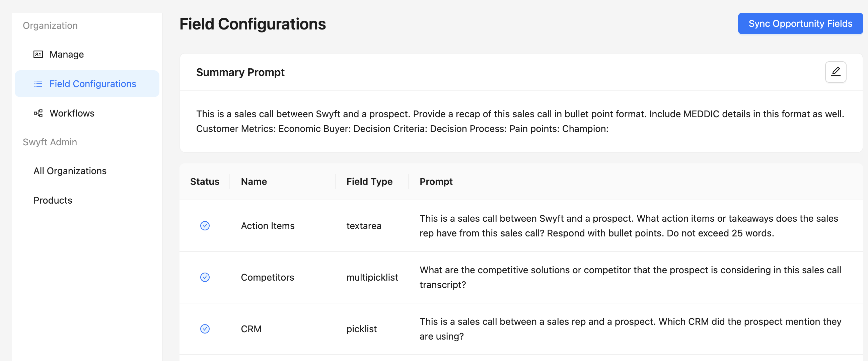Viewport: 868px width, 361px height.
Task: Edit the Summary Prompt with pencil icon
Action: click(x=835, y=72)
